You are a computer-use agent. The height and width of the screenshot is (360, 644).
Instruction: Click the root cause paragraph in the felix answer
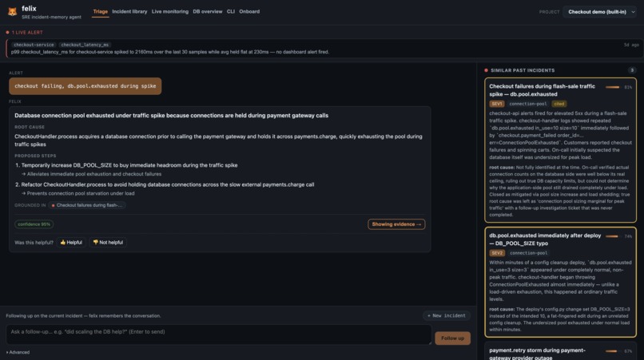[x=218, y=140]
